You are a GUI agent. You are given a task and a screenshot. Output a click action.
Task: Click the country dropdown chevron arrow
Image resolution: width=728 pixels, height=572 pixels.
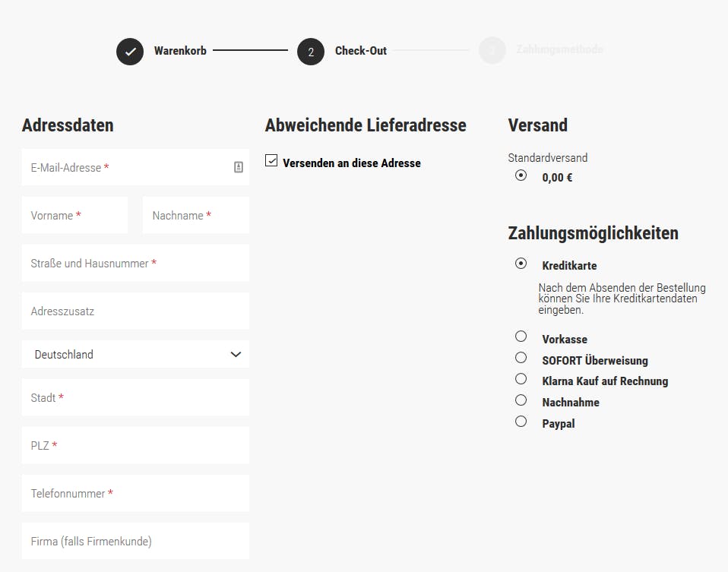click(236, 355)
